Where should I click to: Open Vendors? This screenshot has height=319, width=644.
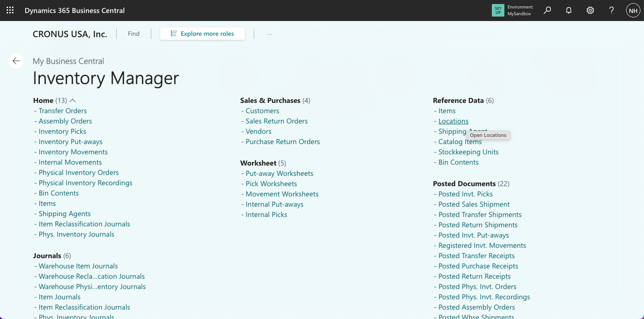tap(259, 132)
